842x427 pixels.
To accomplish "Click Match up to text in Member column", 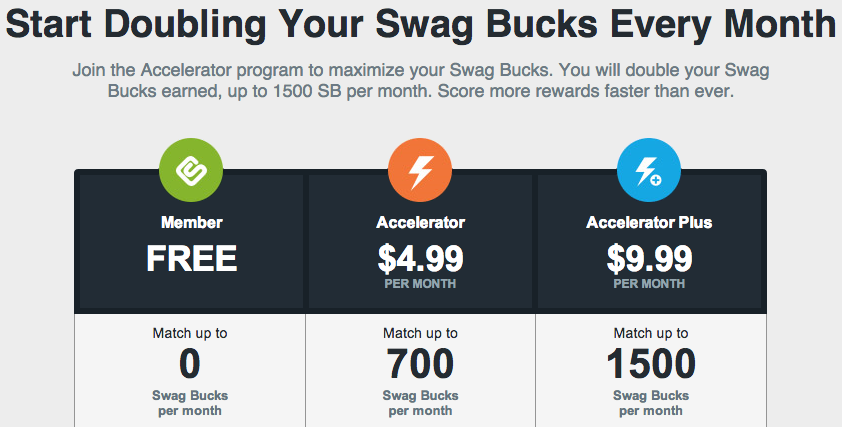I will pyautogui.click(x=190, y=333).
